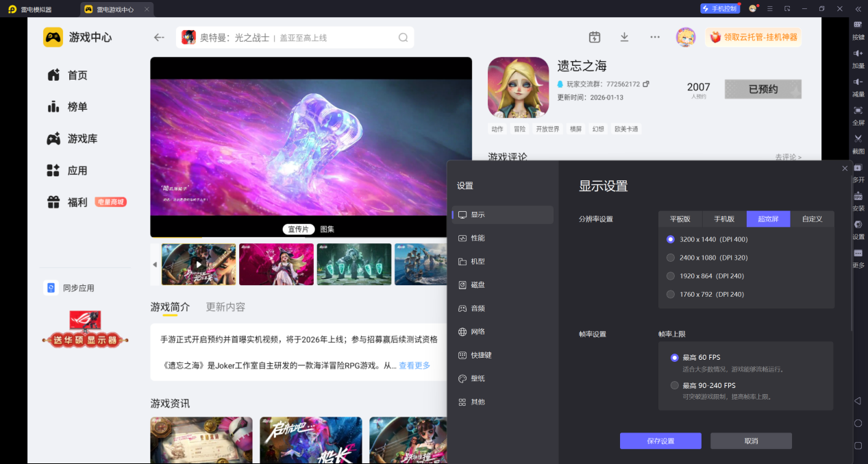Click the search magnifier icon

pyautogui.click(x=404, y=38)
